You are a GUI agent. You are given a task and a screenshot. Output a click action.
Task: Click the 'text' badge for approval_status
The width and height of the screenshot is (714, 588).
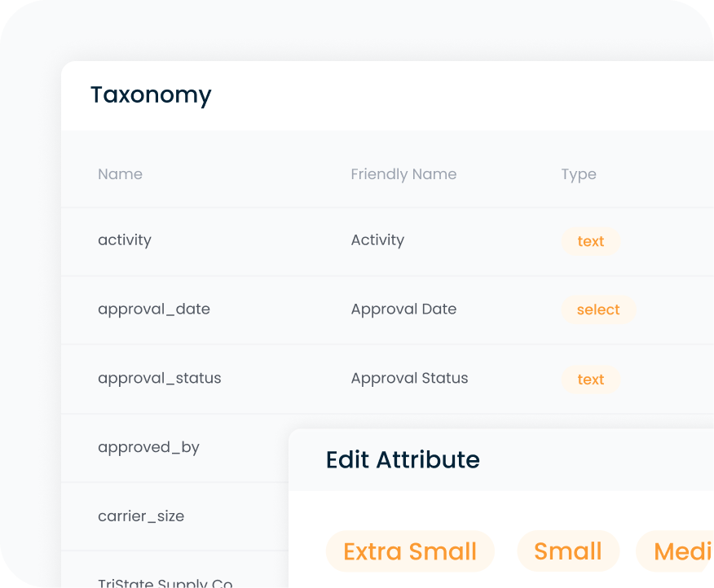[590, 379]
